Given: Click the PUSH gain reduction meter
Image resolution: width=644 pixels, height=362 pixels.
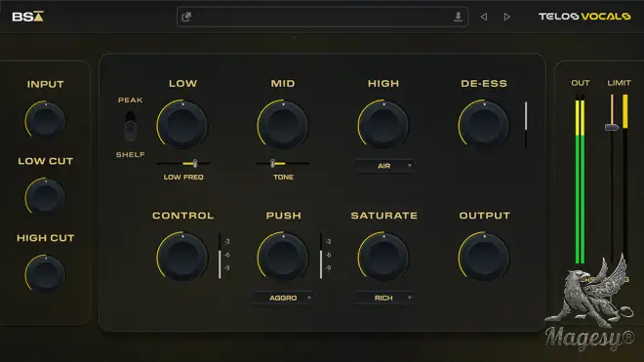Looking at the screenshot, I should tap(321, 256).
